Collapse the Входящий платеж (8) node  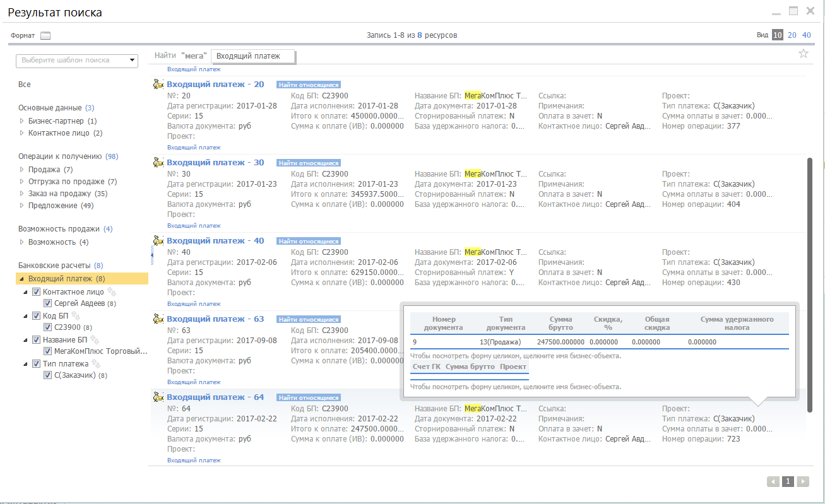pyautogui.click(x=22, y=279)
